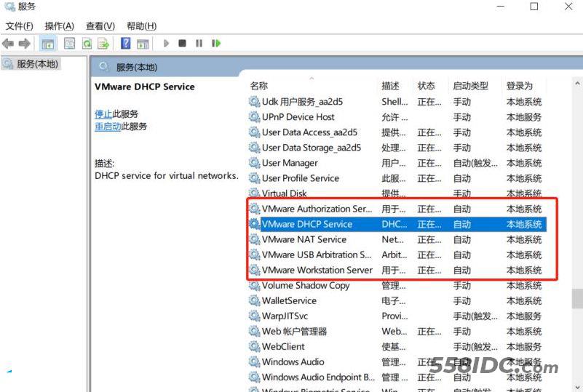Click the scroll up arrow of services list
This screenshot has height=392, width=583.
[x=577, y=84]
